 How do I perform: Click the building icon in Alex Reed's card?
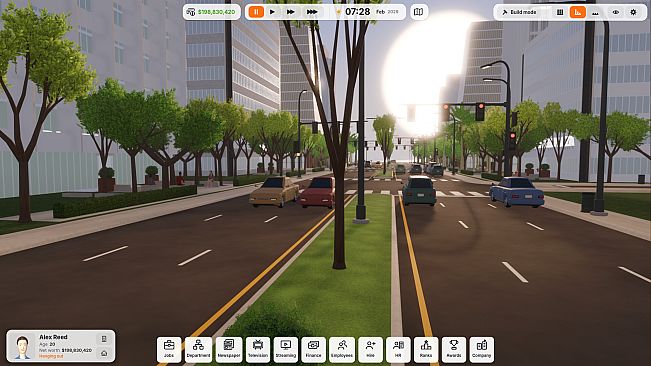[104, 339]
